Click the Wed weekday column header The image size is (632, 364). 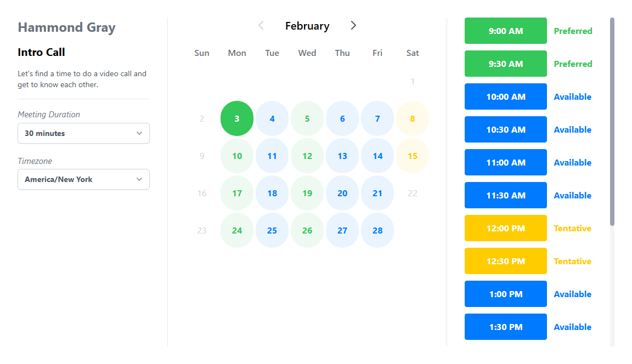click(307, 53)
